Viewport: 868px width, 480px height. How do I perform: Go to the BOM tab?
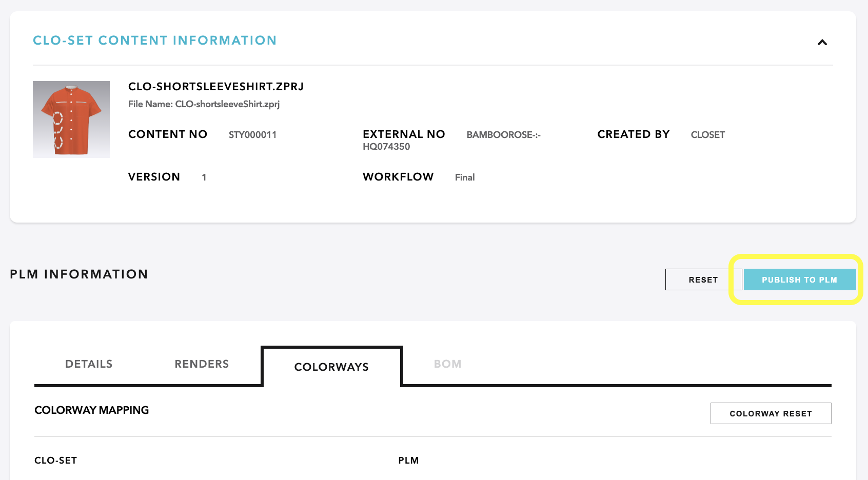pos(447,364)
